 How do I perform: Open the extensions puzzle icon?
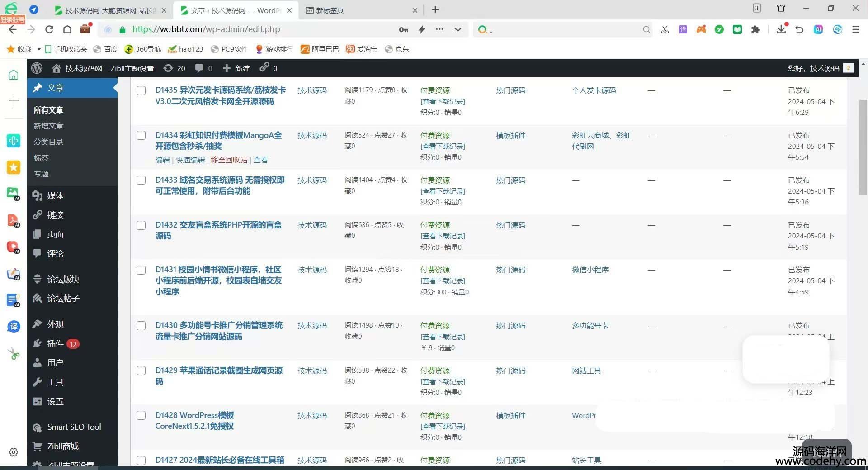[755, 30]
